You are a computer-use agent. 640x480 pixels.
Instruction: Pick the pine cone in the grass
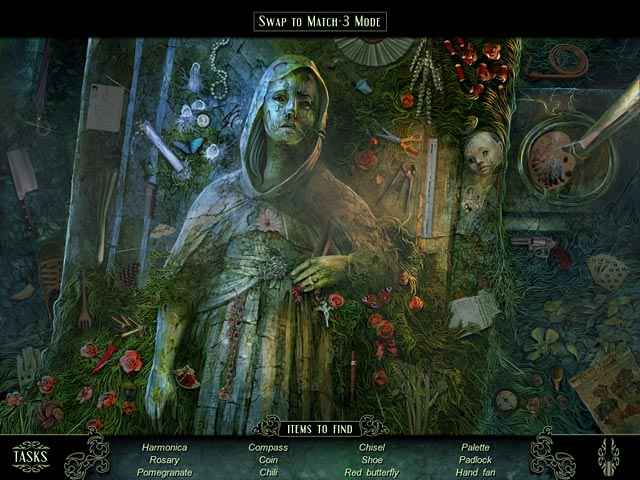pos(129,274)
